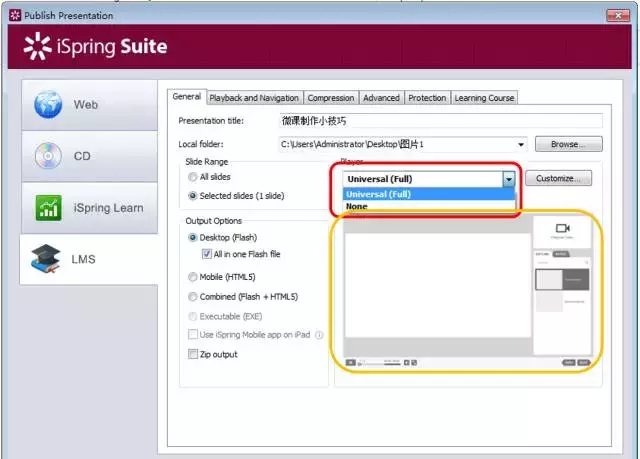Select the LMS graduation cap icon
Screen dimensions: 640x459
pos(46,259)
